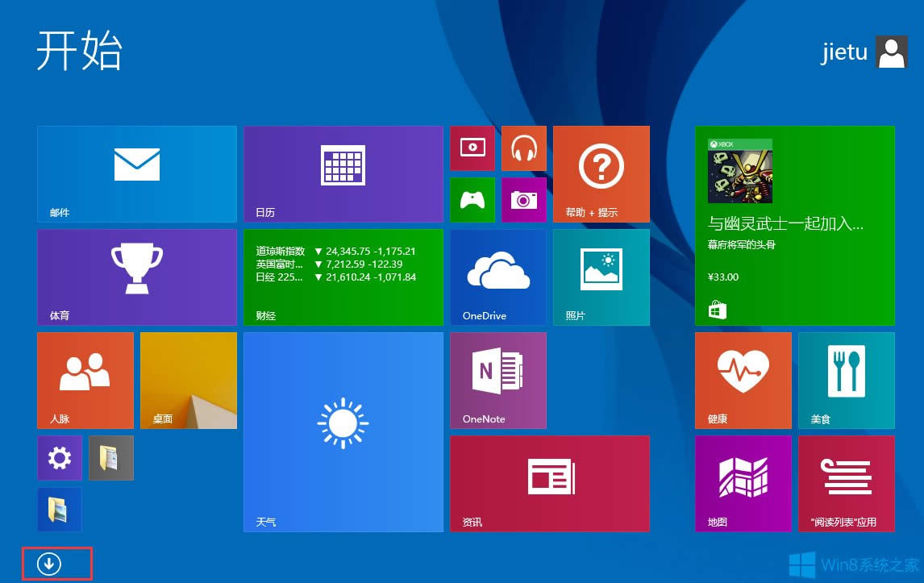
Task: Open the Camera tile
Action: [523, 199]
